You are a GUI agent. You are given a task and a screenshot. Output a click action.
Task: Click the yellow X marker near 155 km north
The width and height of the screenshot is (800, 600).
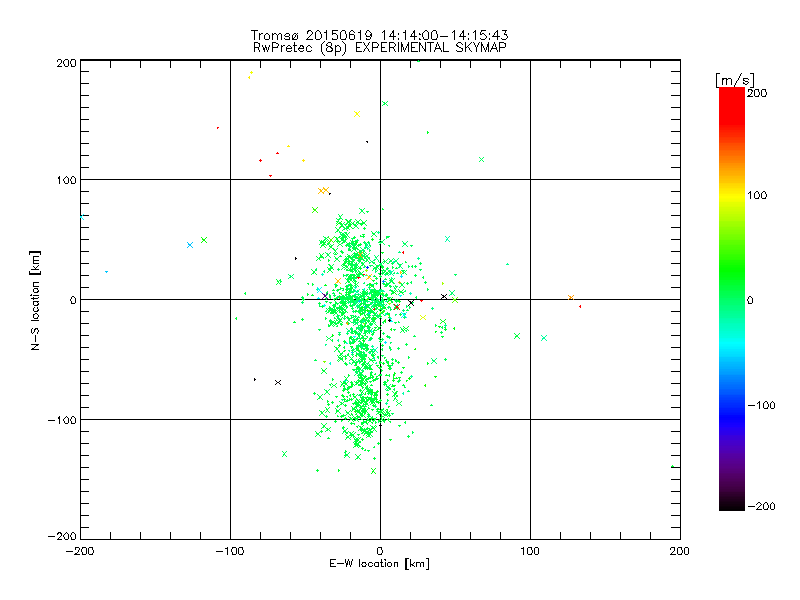[x=357, y=114]
